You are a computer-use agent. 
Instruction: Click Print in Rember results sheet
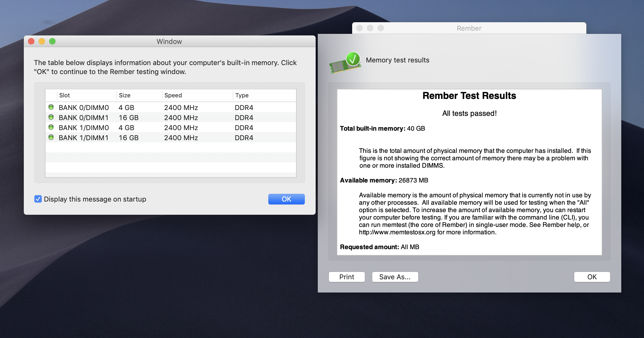tap(347, 277)
